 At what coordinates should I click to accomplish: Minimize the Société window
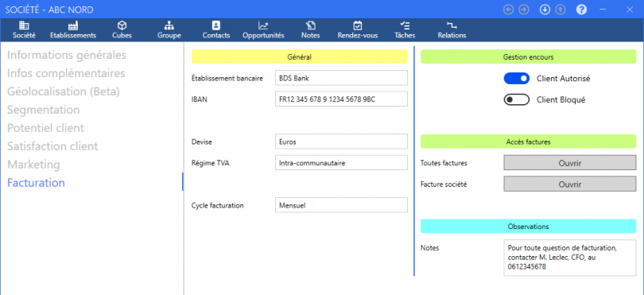pos(603,10)
